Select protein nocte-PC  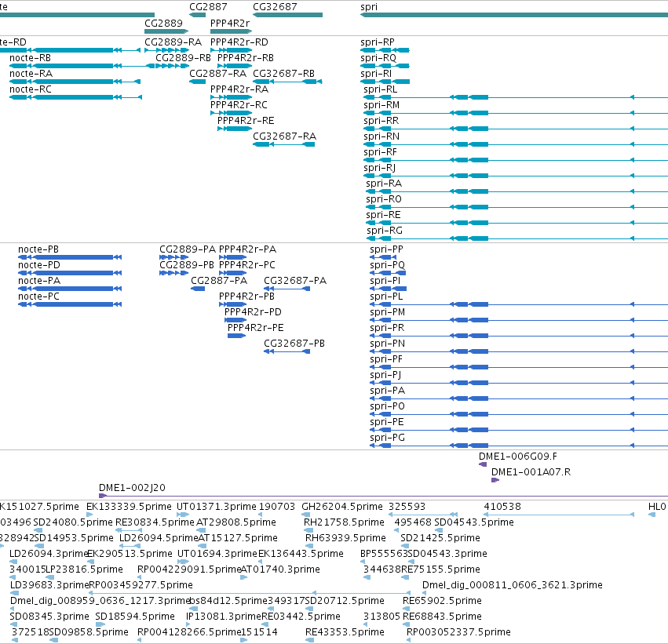click(70, 305)
